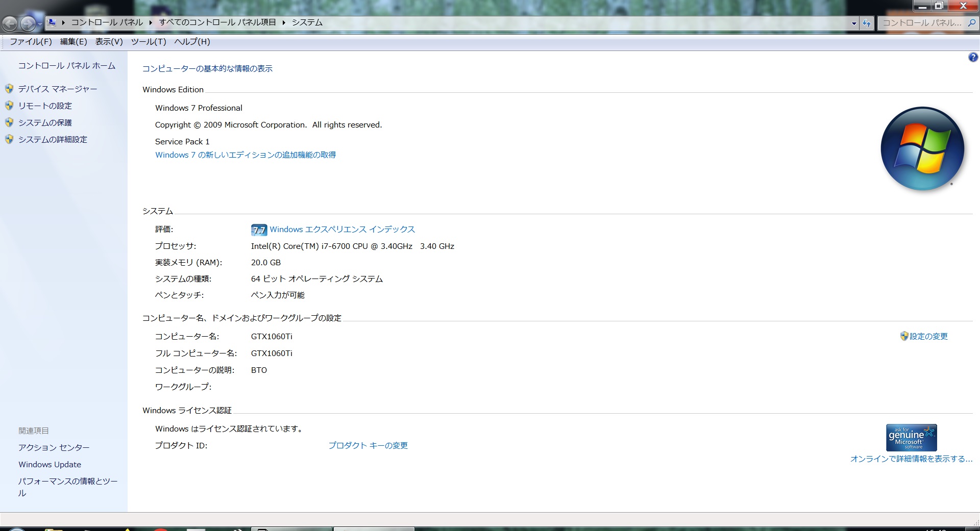
Task: Click the genuine Microsoft software badge
Action: [911, 438]
